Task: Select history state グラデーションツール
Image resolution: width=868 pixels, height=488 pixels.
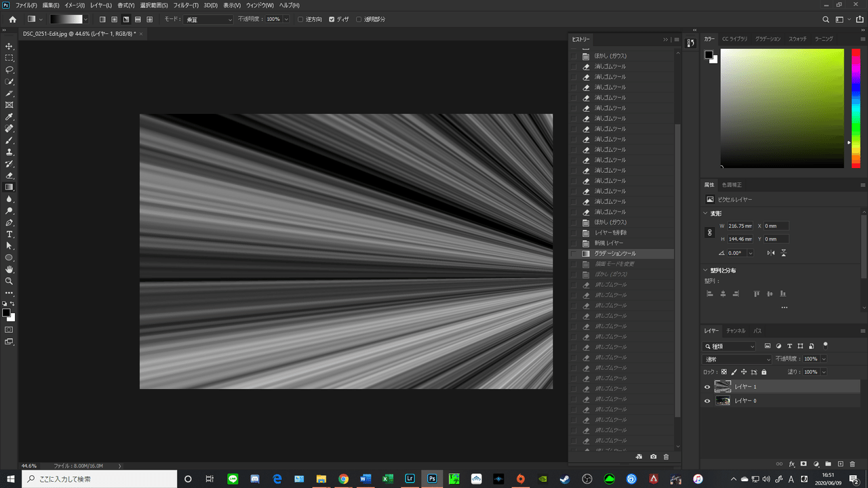Action: pos(621,253)
